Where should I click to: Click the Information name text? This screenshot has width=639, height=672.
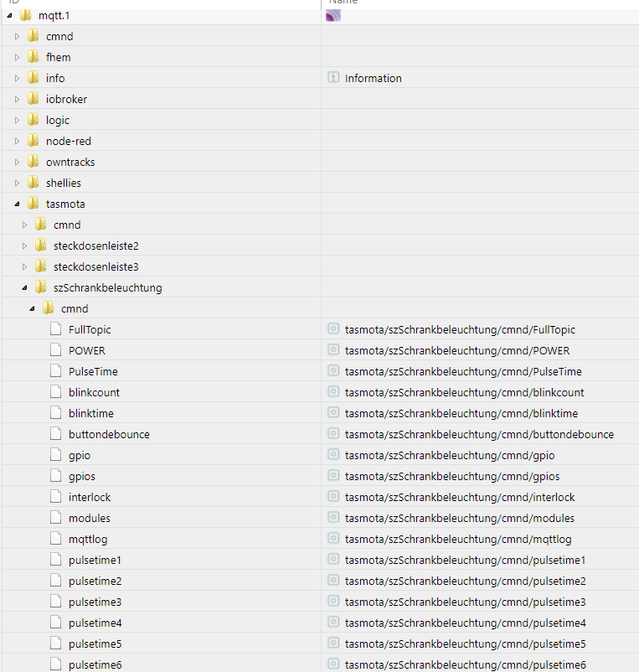[x=374, y=79]
